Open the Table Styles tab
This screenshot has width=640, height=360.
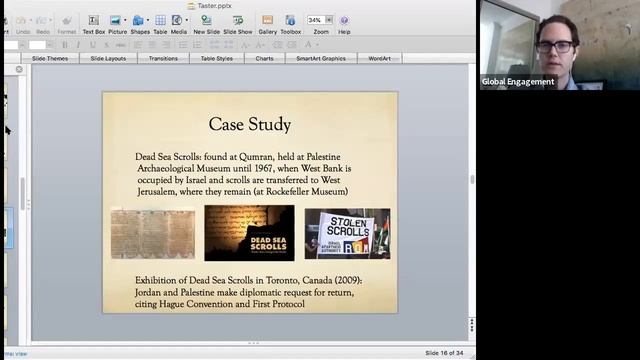(217, 59)
